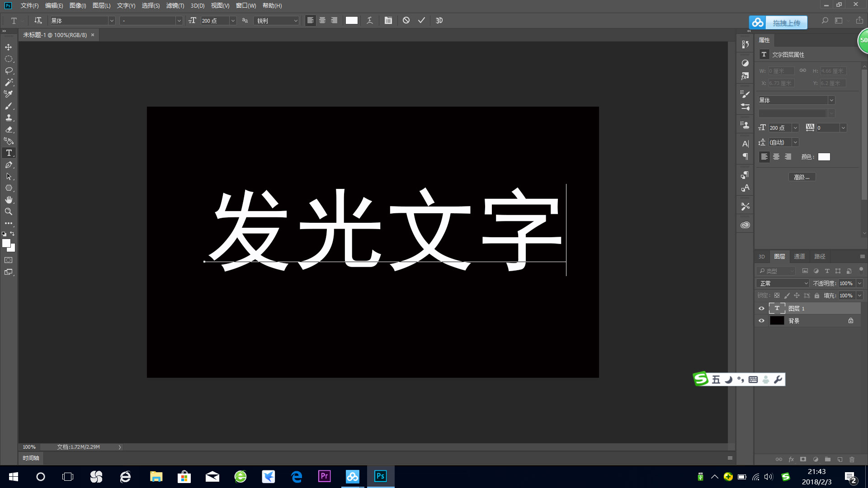Image resolution: width=868 pixels, height=488 pixels.
Task: Select the Zoom tool
Action: click(8, 211)
